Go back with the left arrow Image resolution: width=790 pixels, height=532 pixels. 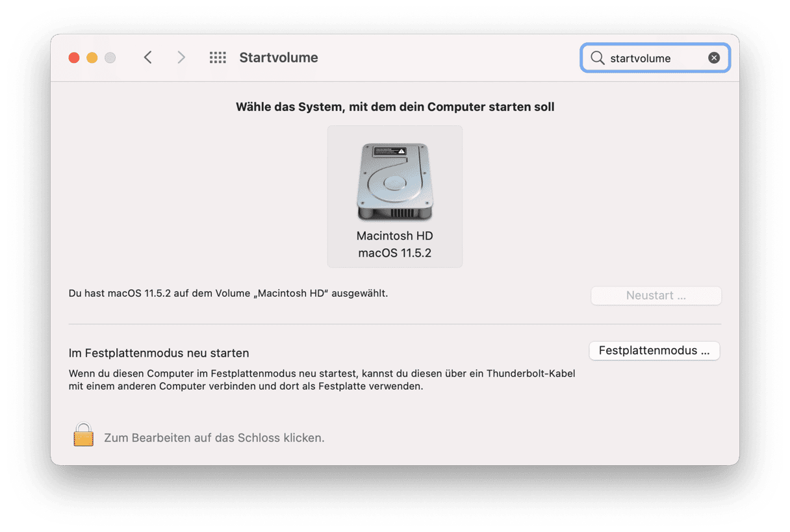147,58
